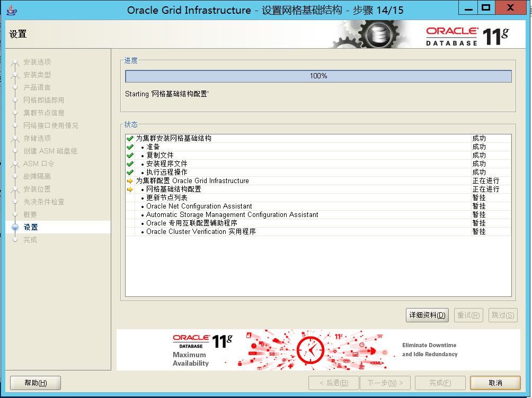
Task: Click Eliminate Downtime and Idle Redundancy text
Action: (x=430, y=350)
